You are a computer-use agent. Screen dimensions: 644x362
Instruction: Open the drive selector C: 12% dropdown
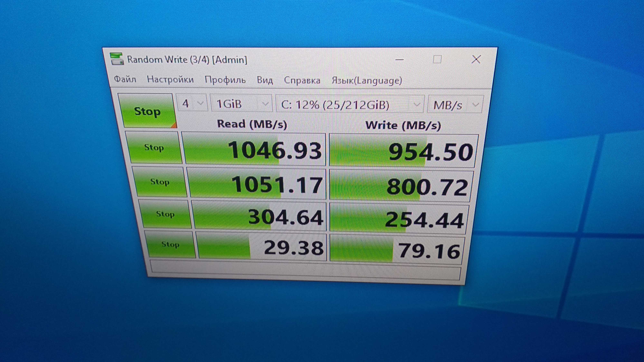(350, 105)
